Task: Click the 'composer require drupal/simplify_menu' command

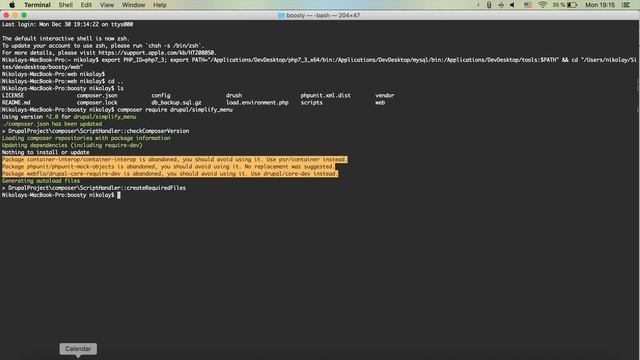Action: tap(175, 110)
